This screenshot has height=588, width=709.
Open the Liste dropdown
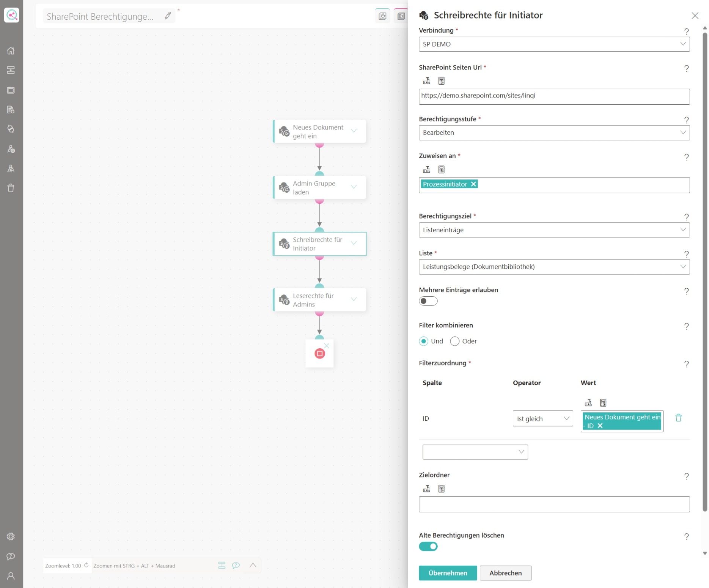pyautogui.click(x=554, y=267)
